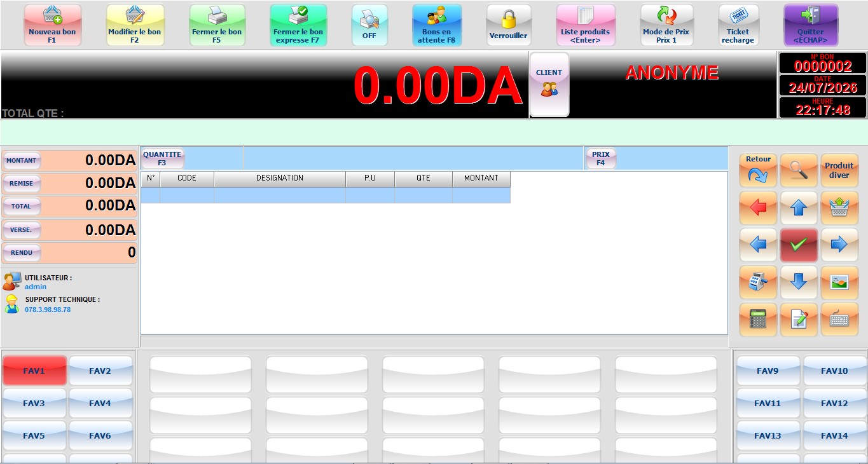The height and width of the screenshot is (464, 868).
Task: Select the FAV10 favorites tab
Action: tap(834, 371)
